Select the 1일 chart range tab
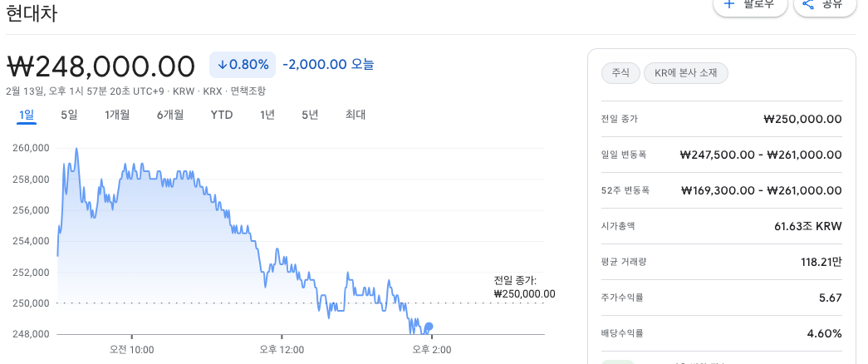The width and height of the screenshot is (868, 364). coord(27,115)
